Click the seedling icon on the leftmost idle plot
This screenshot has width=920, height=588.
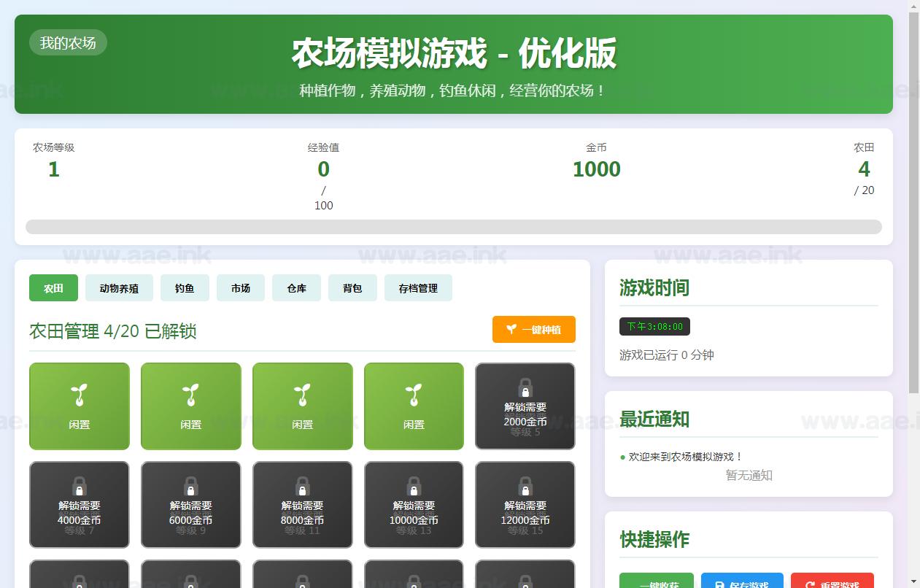coord(80,395)
